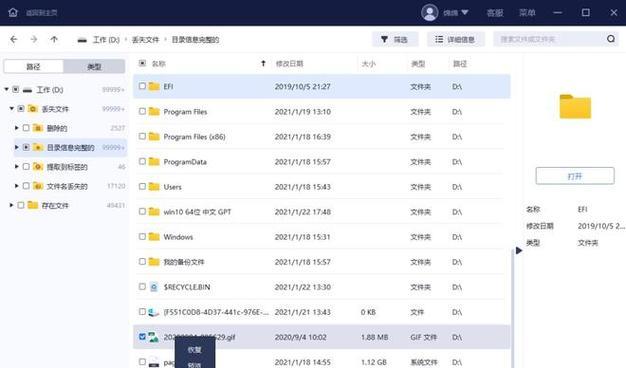626x368 pixels.
Task: Collapse the 工作 (D:) drive node
Action: (6, 89)
